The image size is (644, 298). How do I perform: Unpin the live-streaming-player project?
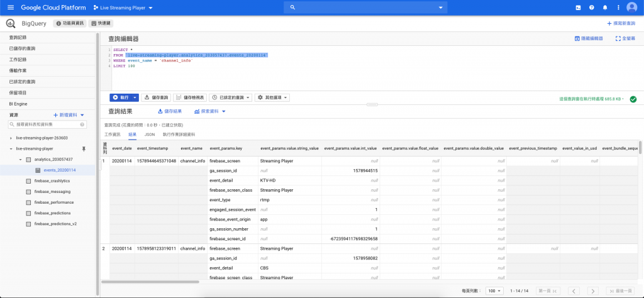(x=84, y=148)
